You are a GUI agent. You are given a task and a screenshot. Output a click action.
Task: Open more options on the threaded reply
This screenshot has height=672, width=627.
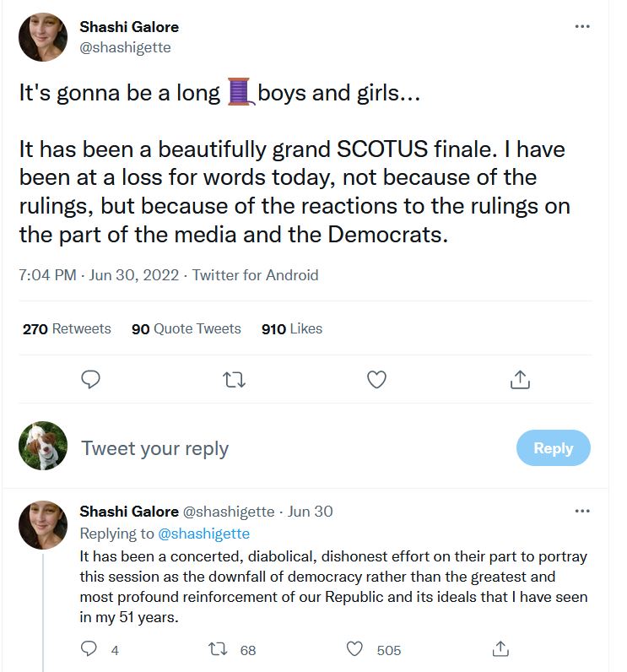coord(582,511)
